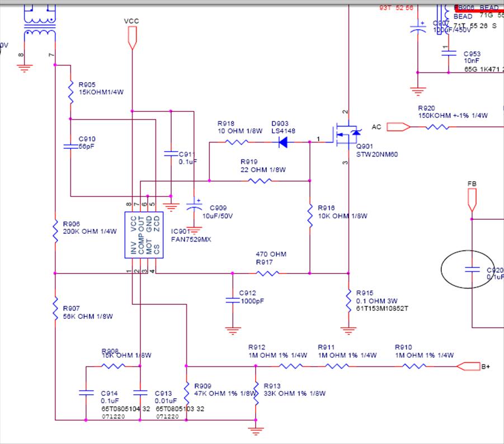Screen dimensions: 504x444
Task: Click the "R910" designator text
Action: point(403,347)
